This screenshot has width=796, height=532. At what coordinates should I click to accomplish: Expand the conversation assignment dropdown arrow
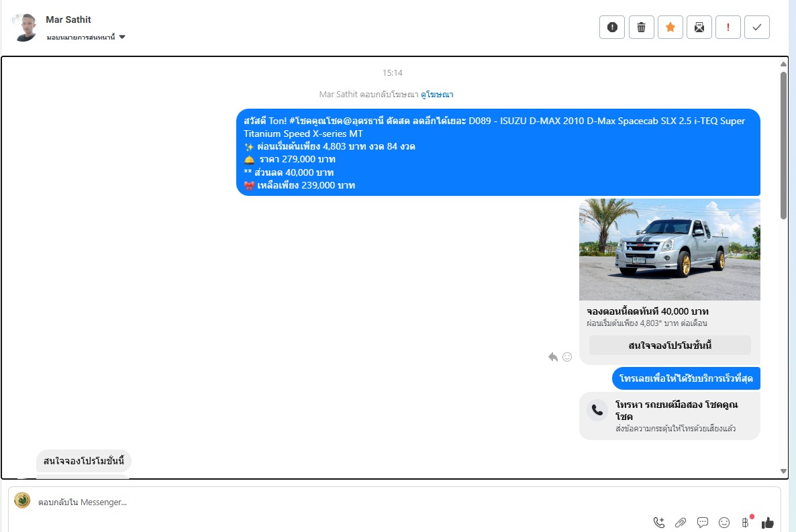[122, 37]
